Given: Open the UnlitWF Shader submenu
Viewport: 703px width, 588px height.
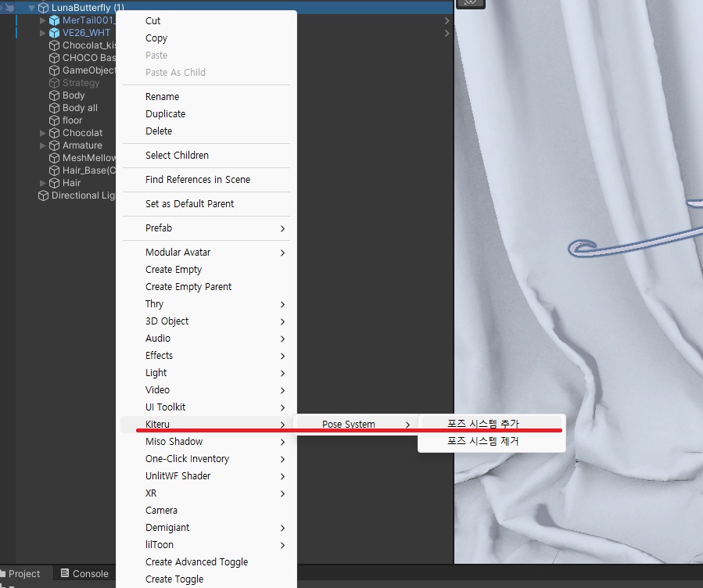Looking at the screenshot, I should [206, 476].
